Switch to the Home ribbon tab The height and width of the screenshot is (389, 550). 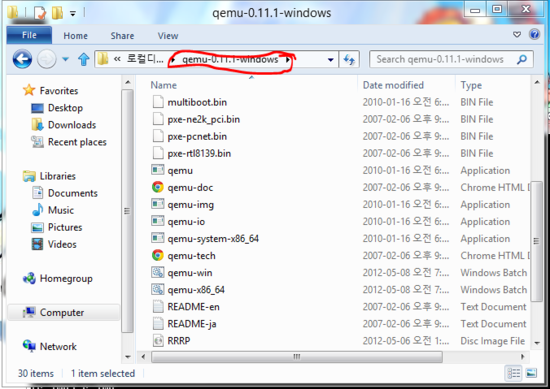75,36
